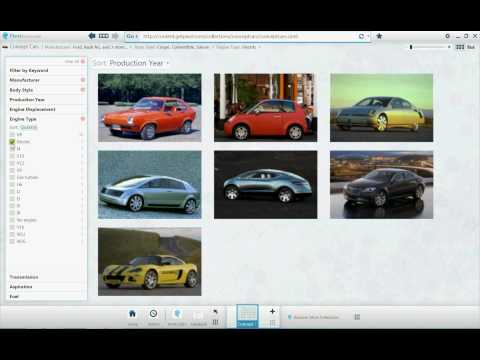
Task: Open the yellow striped sports car thumbnail
Action: point(150,262)
